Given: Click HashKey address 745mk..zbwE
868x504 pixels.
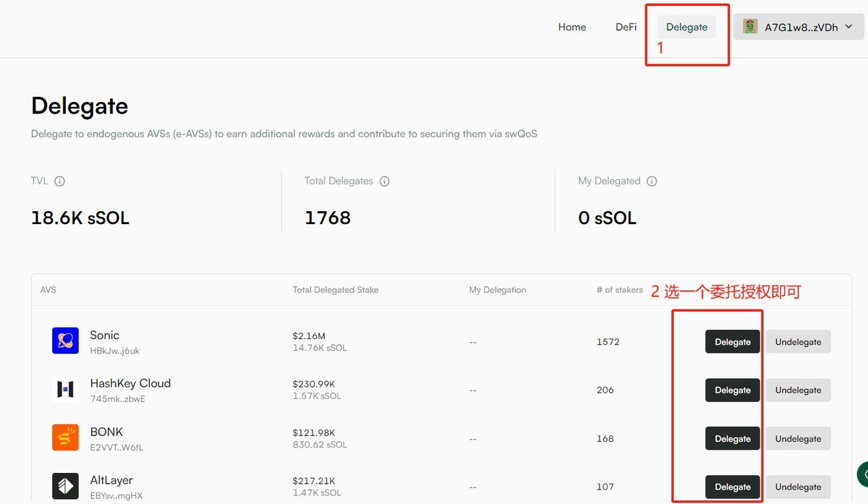Looking at the screenshot, I should [x=118, y=399].
